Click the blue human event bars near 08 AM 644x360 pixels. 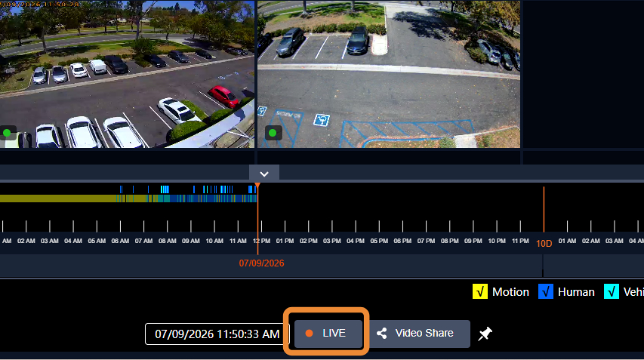(165, 189)
